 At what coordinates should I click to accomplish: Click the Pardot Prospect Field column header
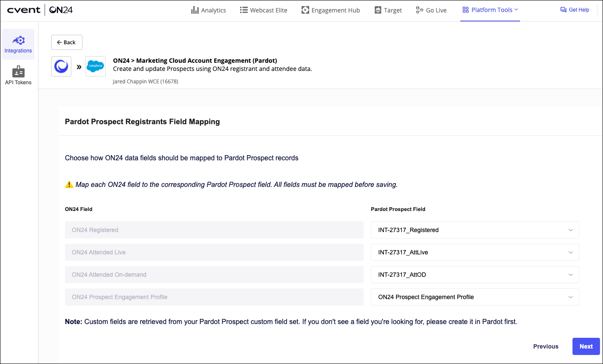coord(398,209)
